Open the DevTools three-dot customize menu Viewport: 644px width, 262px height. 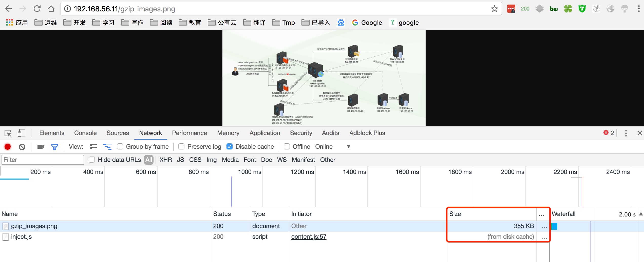(x=626, y=133)
